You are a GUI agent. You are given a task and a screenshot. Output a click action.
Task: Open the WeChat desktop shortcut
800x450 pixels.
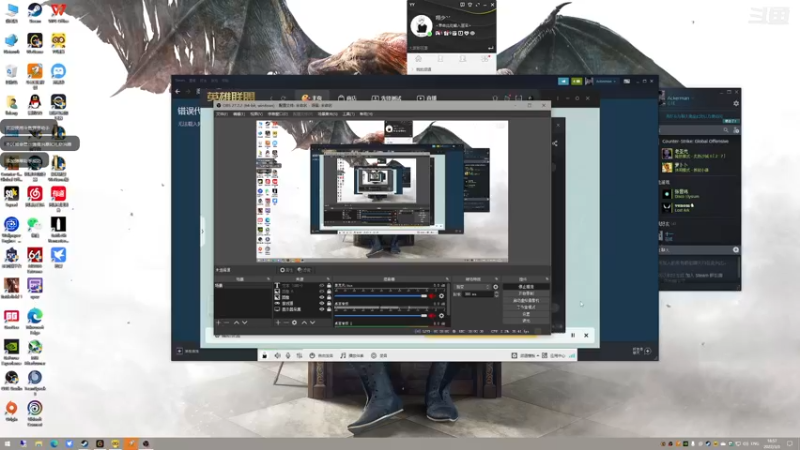35,224
